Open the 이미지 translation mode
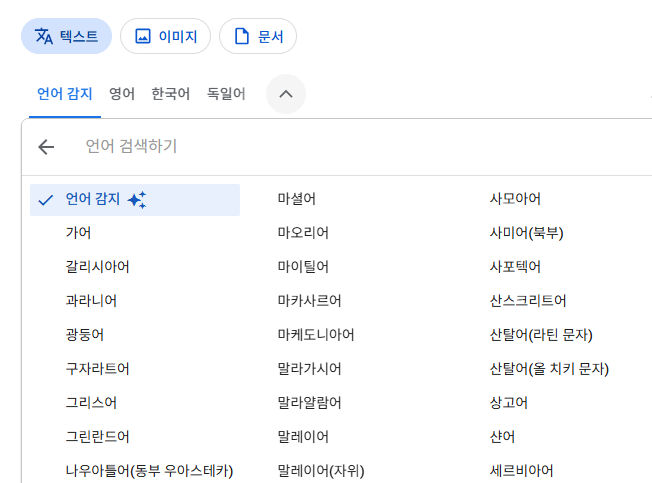652x483 pixels. click(x=165, y=36)
